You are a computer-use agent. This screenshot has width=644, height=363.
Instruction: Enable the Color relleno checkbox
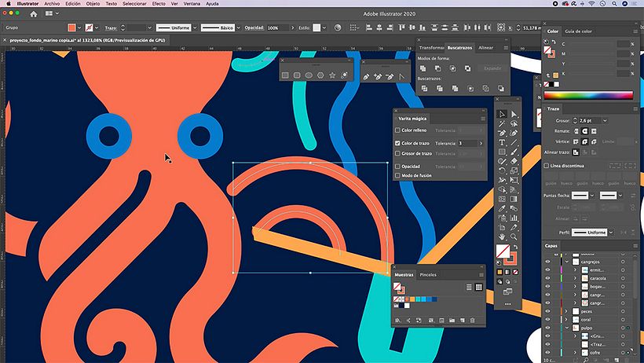[397, 130]
